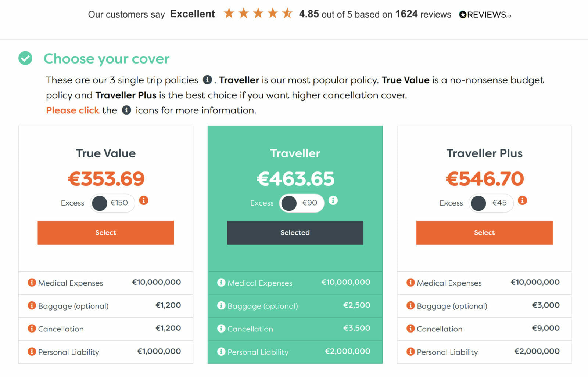Select the Traveller Plus policy

coord(484,232)
